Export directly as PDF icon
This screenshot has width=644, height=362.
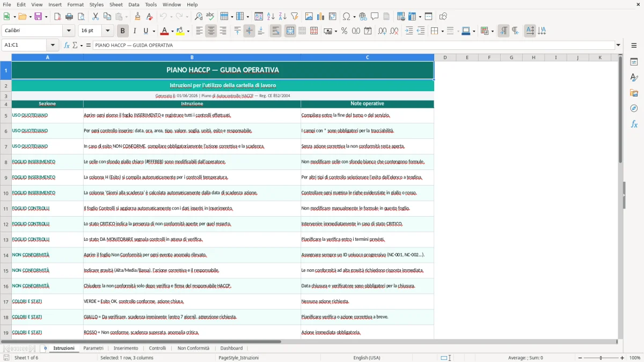(57, 17)
